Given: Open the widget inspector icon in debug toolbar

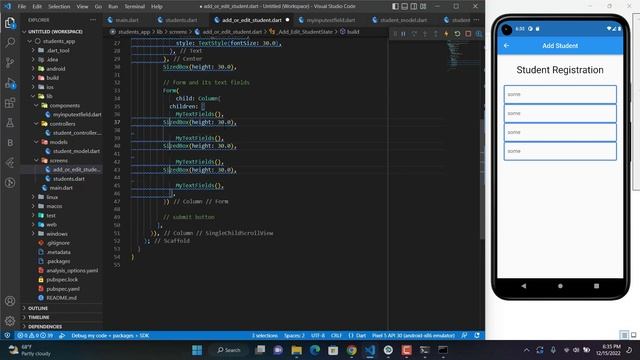Looking at the screenshot, I should tap(479, 34).
